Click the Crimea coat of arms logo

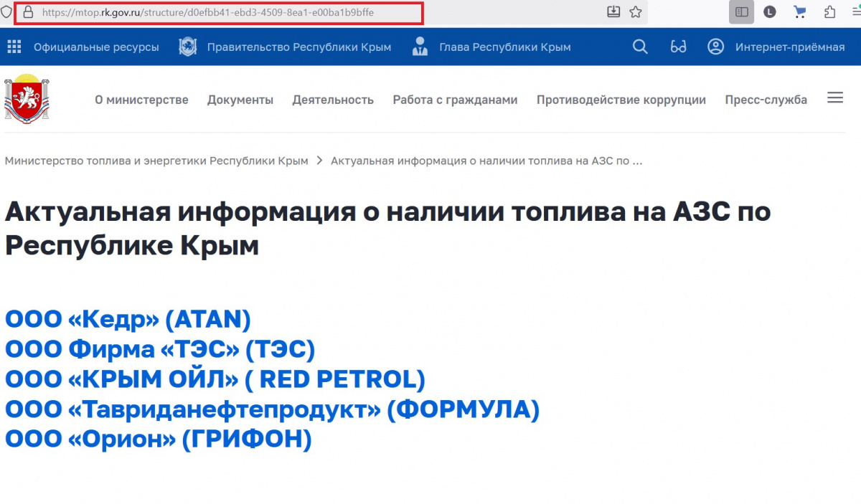[x=27, y=99]
